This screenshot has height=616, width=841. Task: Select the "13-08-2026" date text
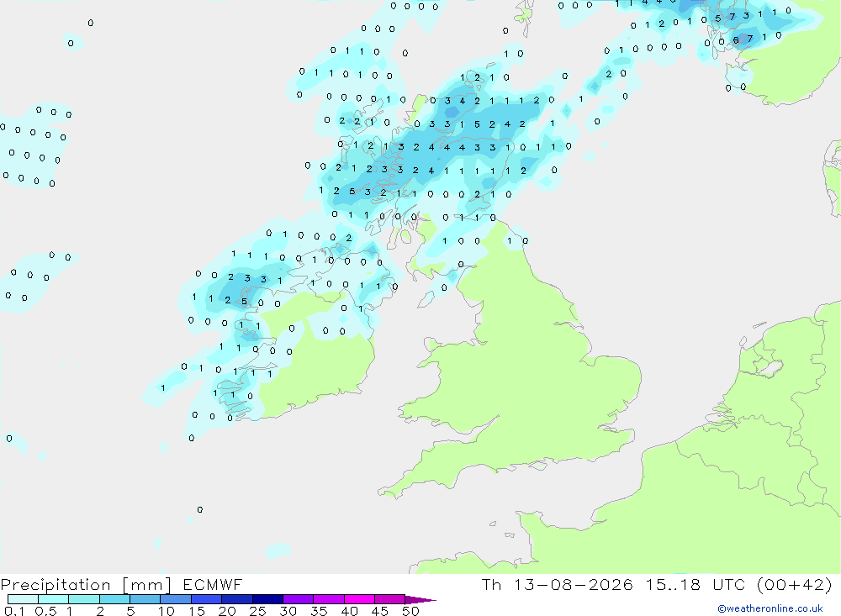click(x=574, y=584)
